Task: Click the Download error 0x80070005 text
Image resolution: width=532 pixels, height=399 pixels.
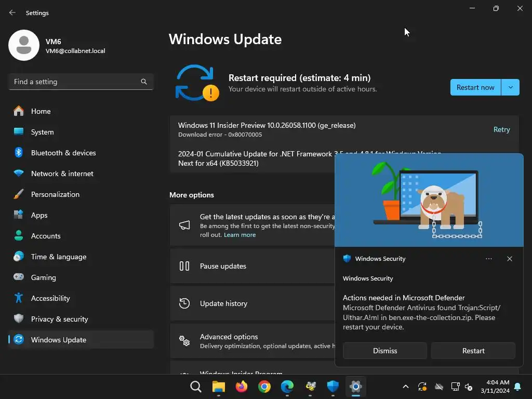Action: point(220,135)
